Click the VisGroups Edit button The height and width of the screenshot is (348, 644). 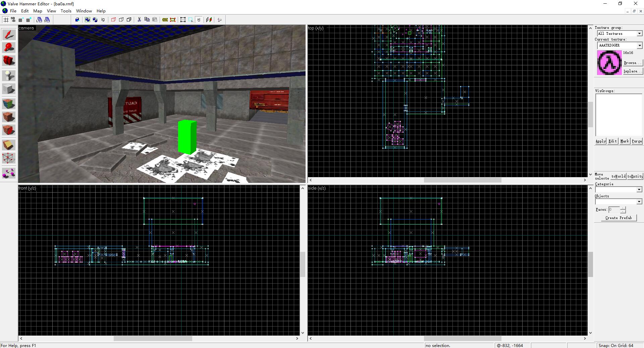pyautogui.click(x=612, y=141)
